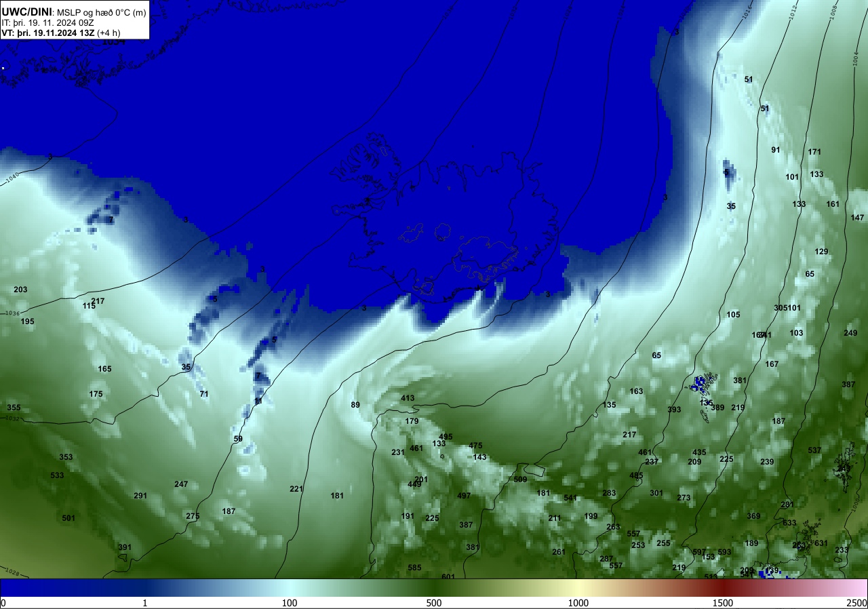Click the map value 129
868x609 pixels.
pyautogui.click(x=821, y=252)
